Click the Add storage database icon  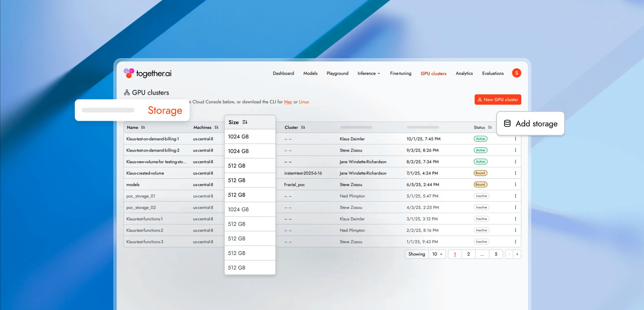click(x=507, y=123)
